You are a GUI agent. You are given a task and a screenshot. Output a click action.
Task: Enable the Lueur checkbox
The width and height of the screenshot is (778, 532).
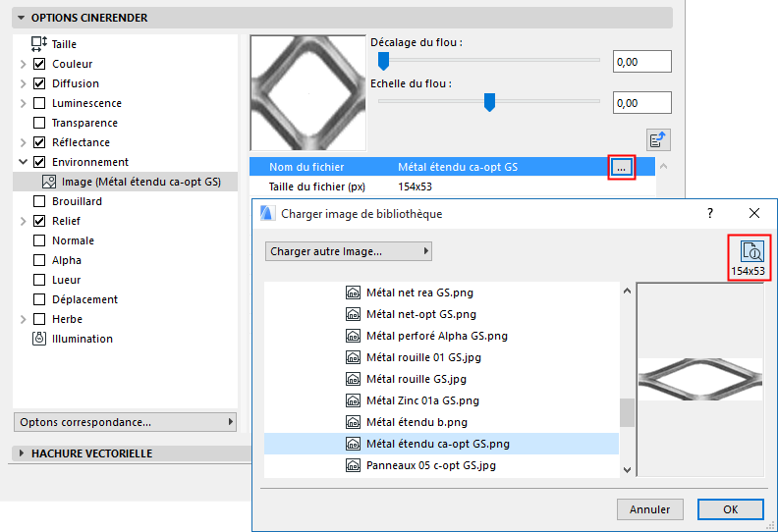point(39,280)
